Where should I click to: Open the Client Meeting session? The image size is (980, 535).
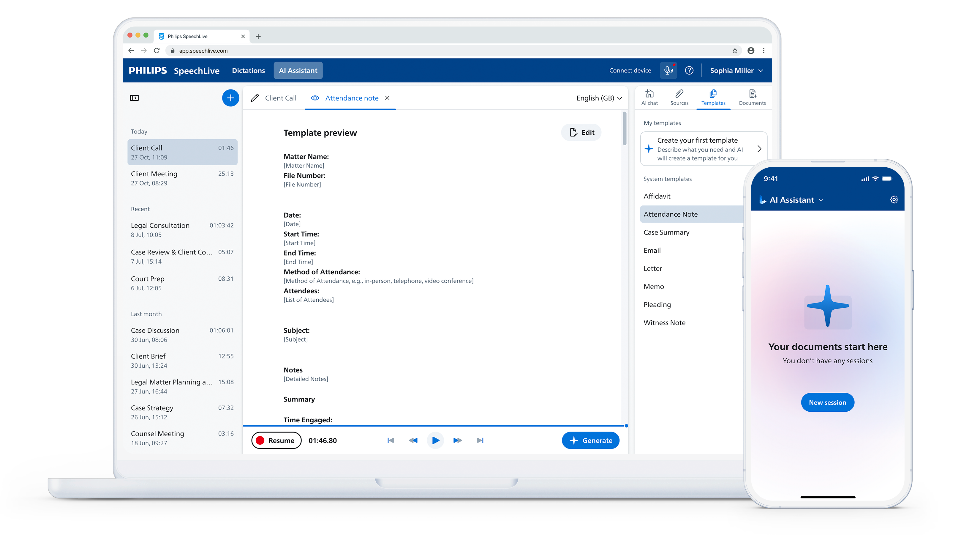(182, 178)
